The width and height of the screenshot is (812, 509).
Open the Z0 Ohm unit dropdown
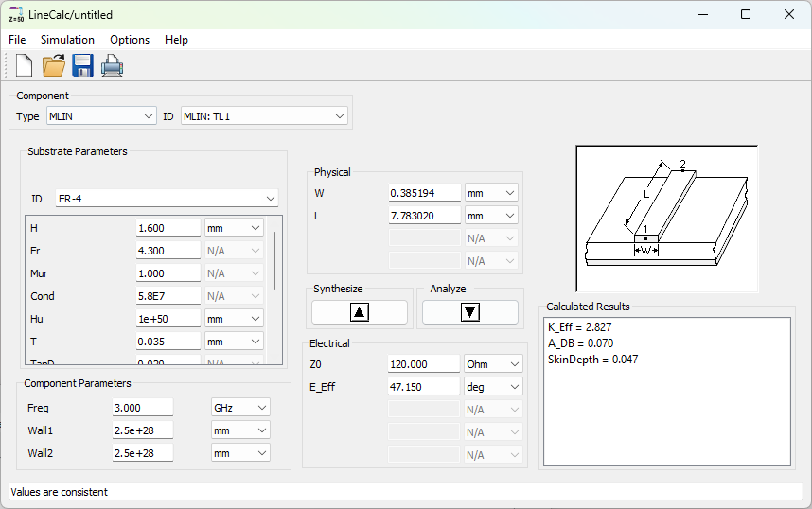click(x=493, y=364)
